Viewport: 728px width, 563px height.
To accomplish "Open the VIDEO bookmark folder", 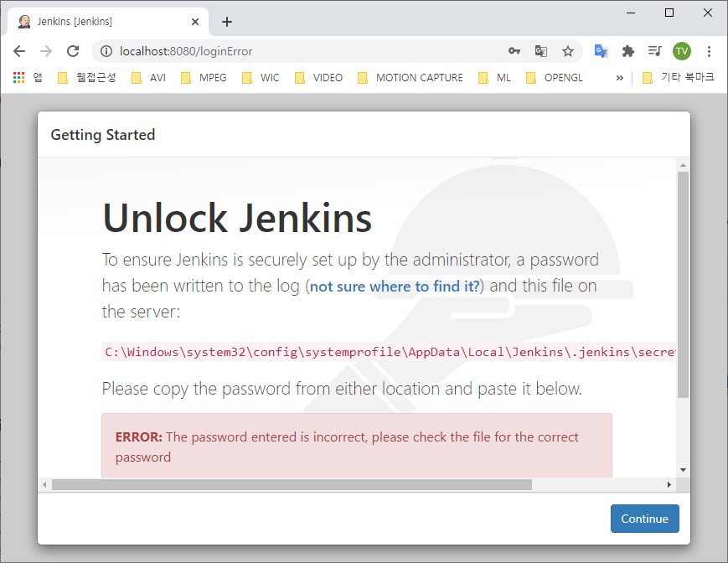I will pyautogui.click(x=318, y=78).
